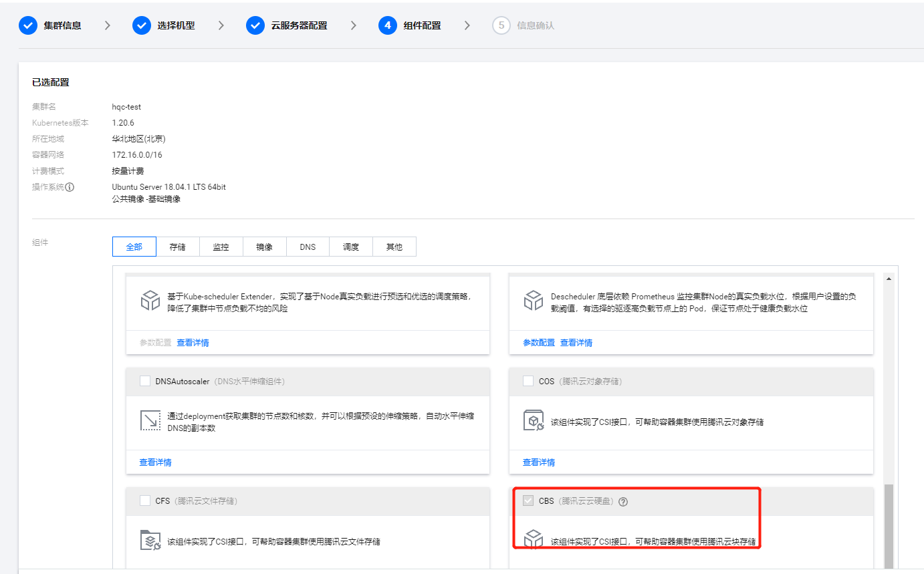The image size is (924, 574).
Task: Click the help icon next to CBS title
Action: pos(623,502)
